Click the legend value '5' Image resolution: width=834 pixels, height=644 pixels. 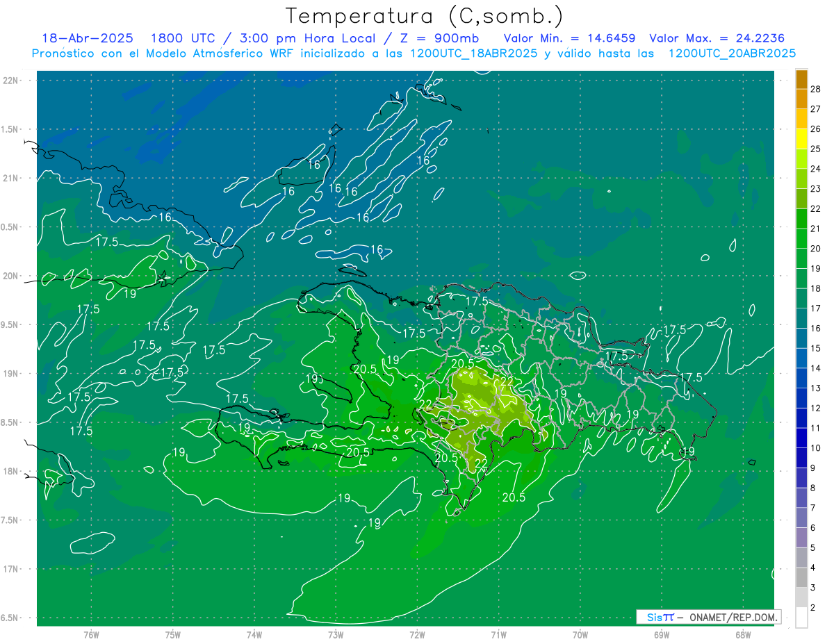(x=814, y=547)
